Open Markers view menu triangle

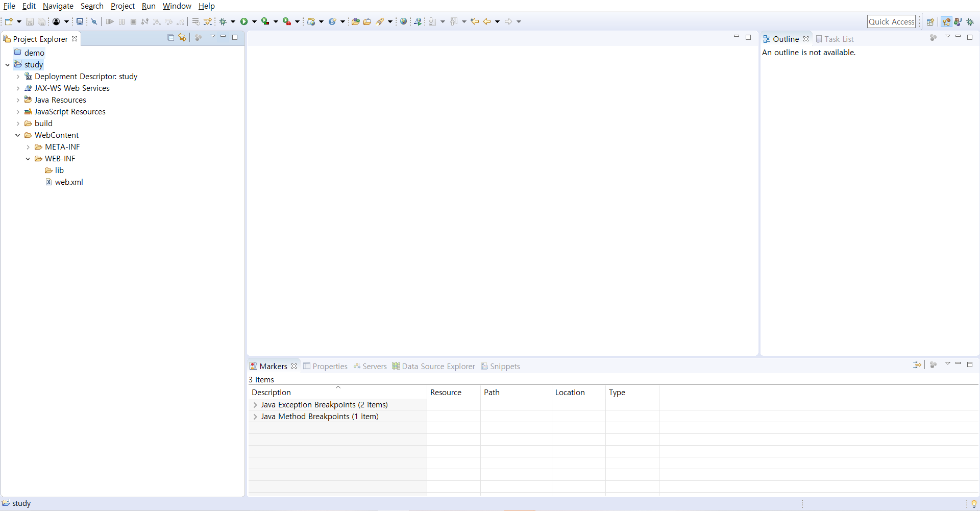[x=948, y=363]
